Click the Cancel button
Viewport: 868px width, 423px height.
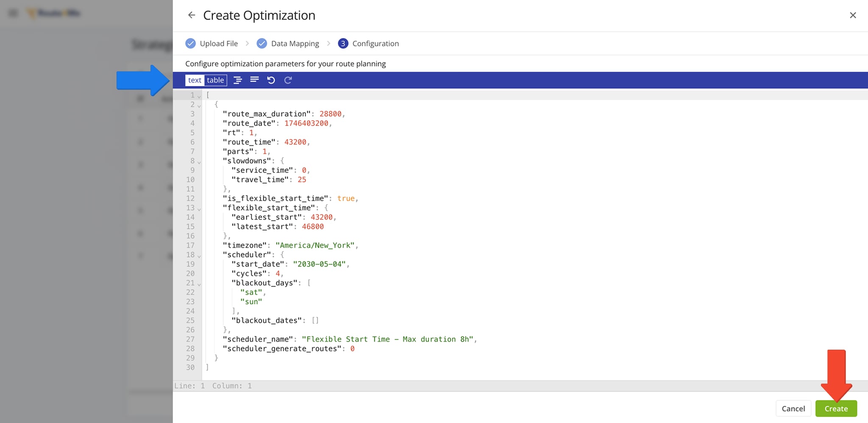793,409
